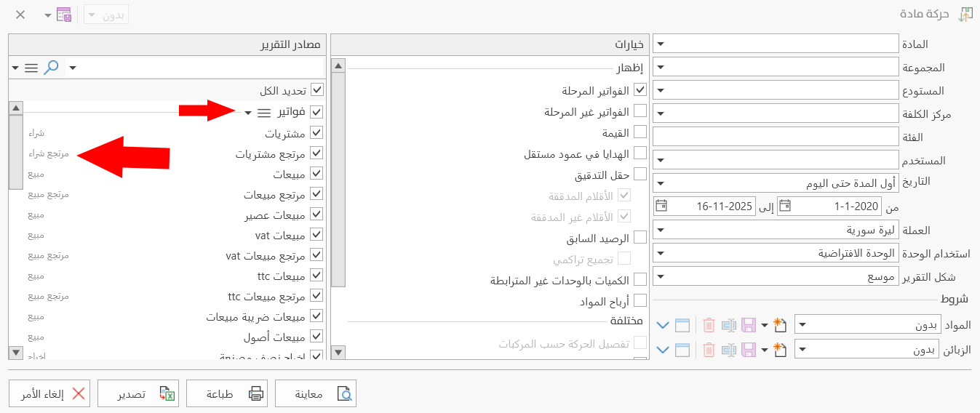Close the حركة مادة dialog with the X

click(20, 15)
